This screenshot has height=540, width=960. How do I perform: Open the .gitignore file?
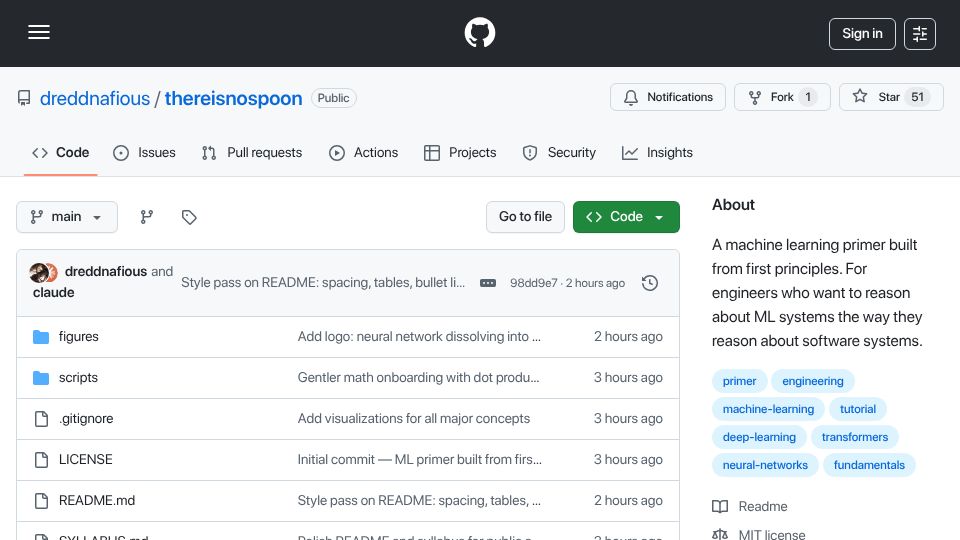pos(86,419)
